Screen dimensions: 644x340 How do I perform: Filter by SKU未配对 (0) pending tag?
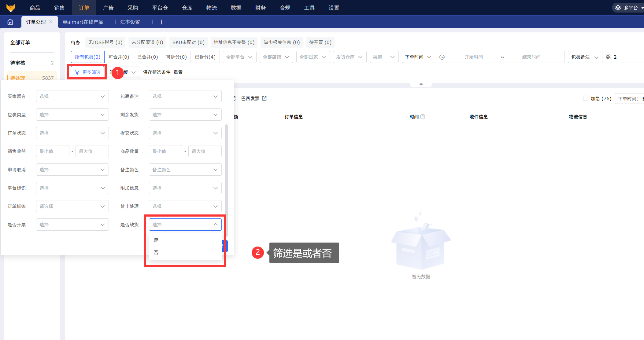(188, 42)
